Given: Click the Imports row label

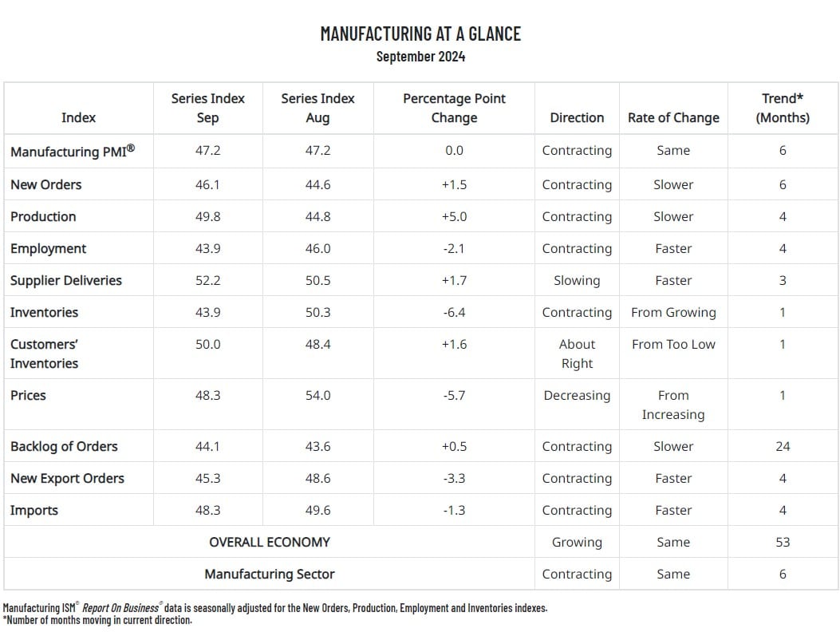Looking at the screenshot, I should [x=34, y=510].
